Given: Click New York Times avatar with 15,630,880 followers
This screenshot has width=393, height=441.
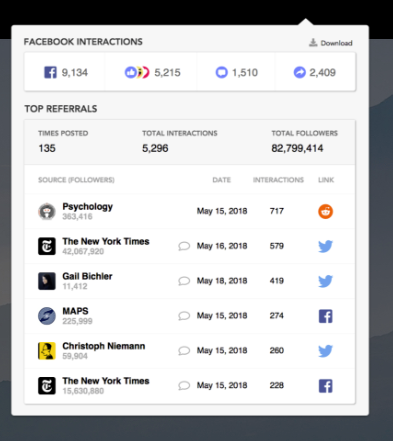Looking at the screenshot, I should click(x=47, y=386).
